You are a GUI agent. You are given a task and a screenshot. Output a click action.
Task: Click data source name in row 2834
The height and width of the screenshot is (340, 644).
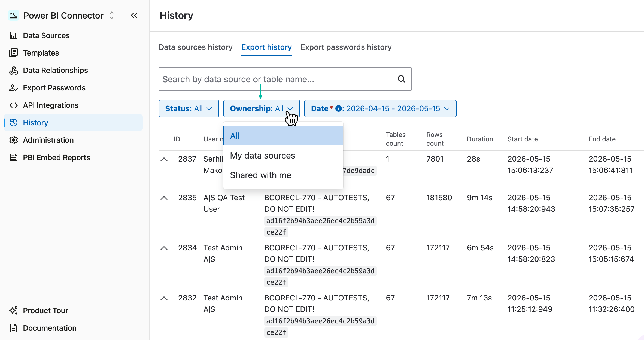[x=317, y=253]
